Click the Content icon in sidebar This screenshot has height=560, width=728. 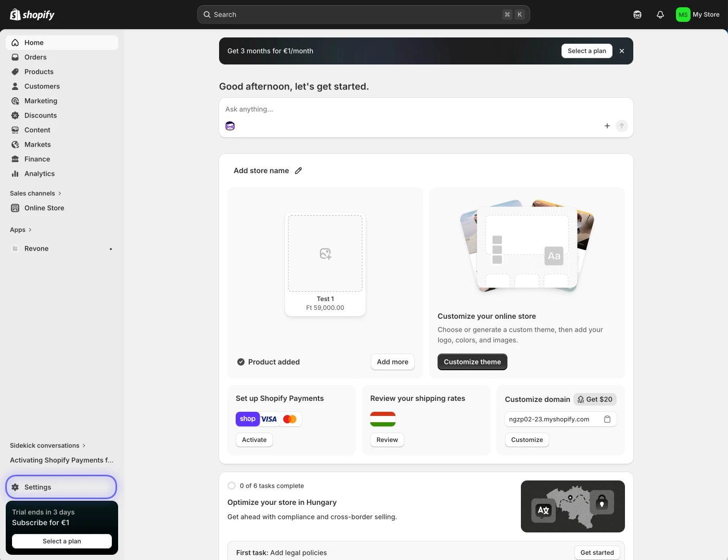(15, 130)
